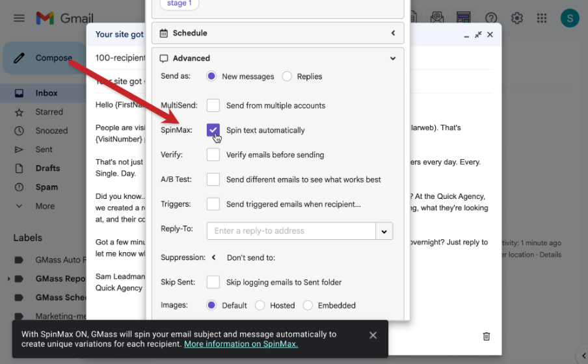The image size is (588, 364).
Task: Click the warning icon beside Spam
Action: tap(19, 187)
